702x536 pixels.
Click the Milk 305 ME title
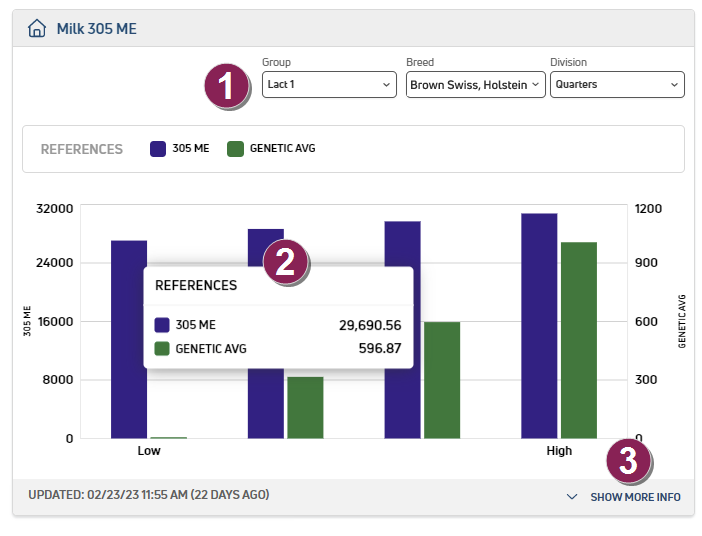point(96,28)
